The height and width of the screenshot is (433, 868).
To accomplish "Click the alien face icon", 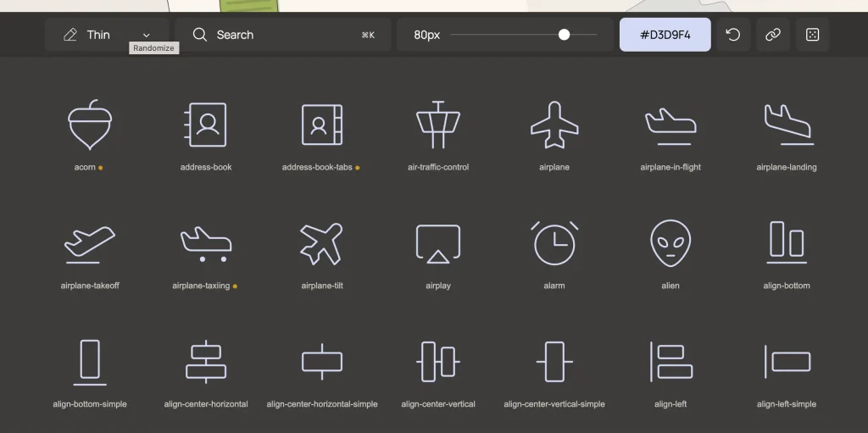I will point(670,243).
